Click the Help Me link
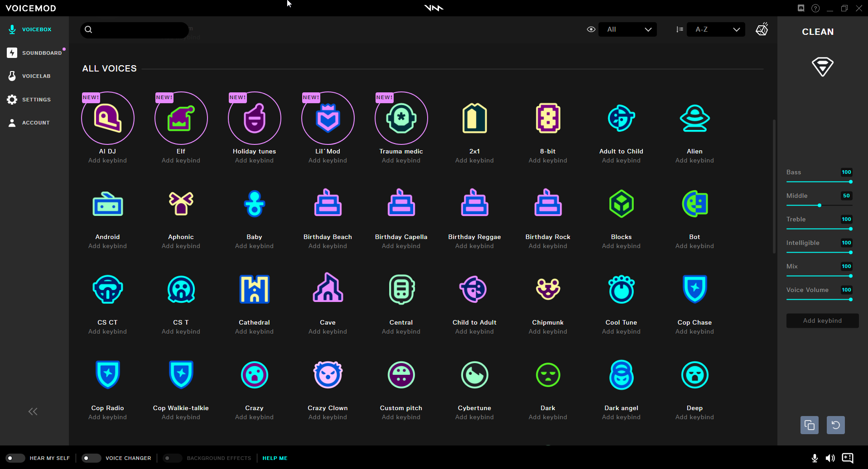 [275, 458]
